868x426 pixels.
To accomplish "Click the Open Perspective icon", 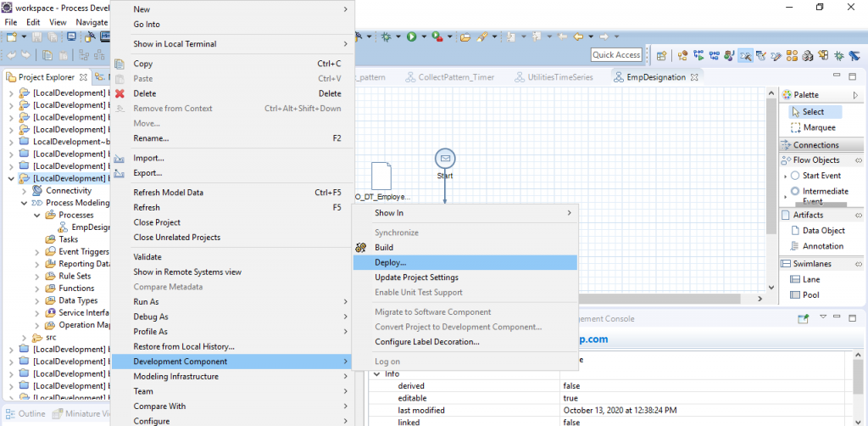I will pyautogui.click(x=661, y=55).
